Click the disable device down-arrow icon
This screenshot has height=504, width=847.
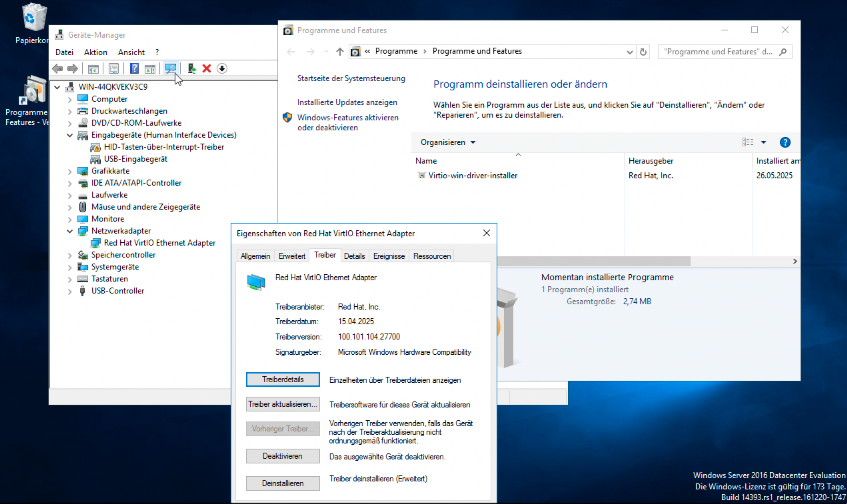point(222,68)
